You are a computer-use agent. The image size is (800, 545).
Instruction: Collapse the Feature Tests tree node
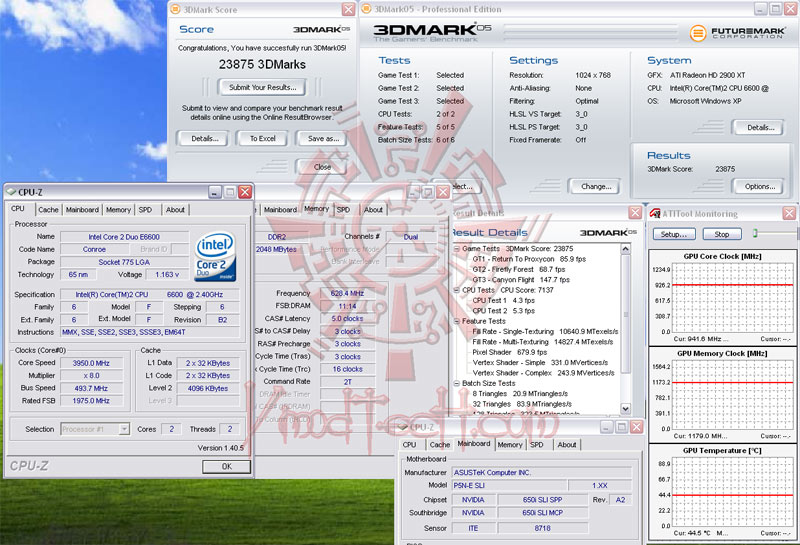click(x=457, y=321)
